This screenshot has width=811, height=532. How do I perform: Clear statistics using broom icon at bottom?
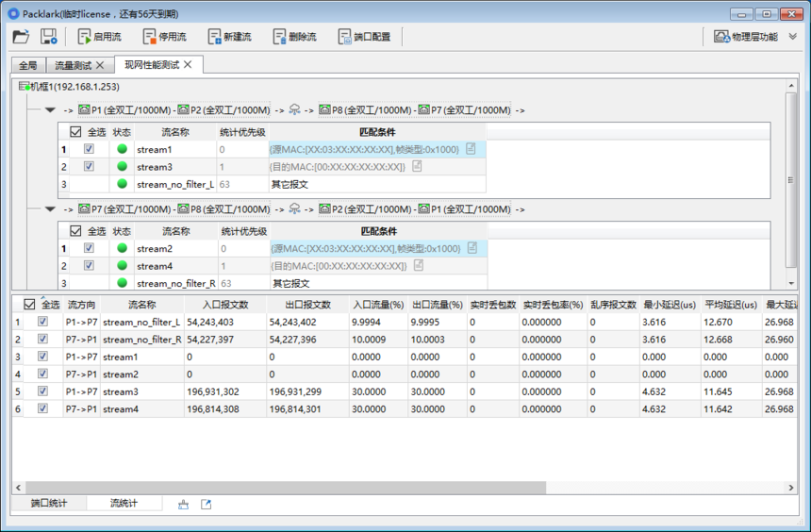[x=183, y=504]
